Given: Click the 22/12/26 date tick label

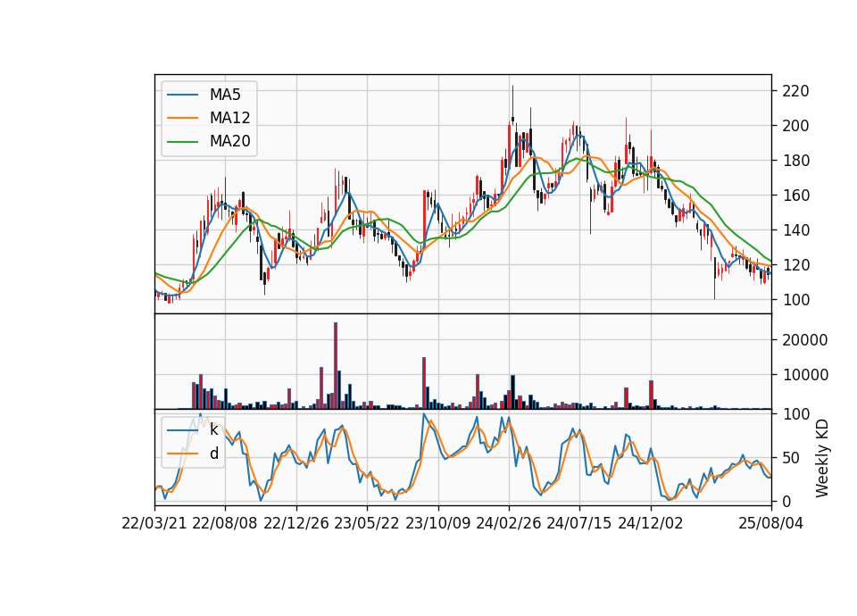Looking at the screenshot, I should click(x=296, y=523).
